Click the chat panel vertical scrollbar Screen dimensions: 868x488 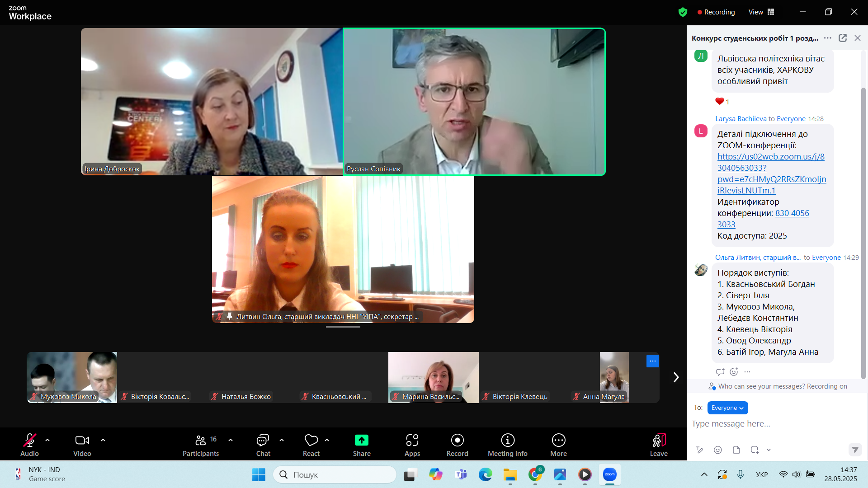tap(863, 233)
